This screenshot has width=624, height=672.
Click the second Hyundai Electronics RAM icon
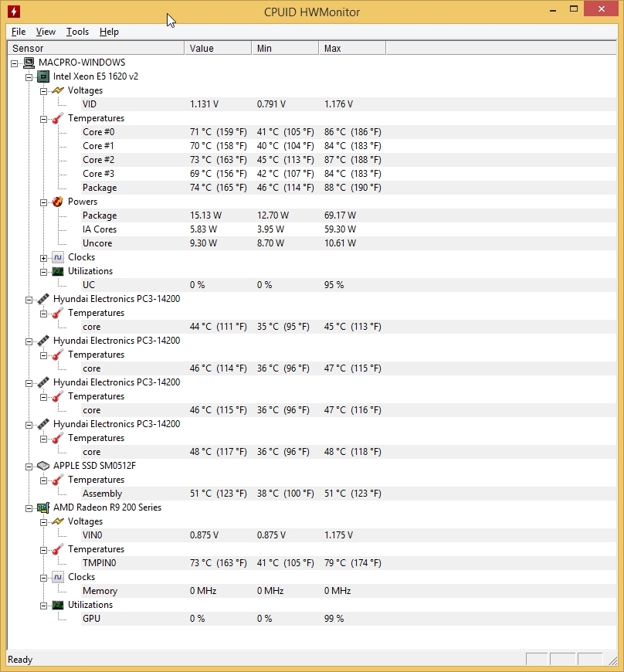(43, 341)
